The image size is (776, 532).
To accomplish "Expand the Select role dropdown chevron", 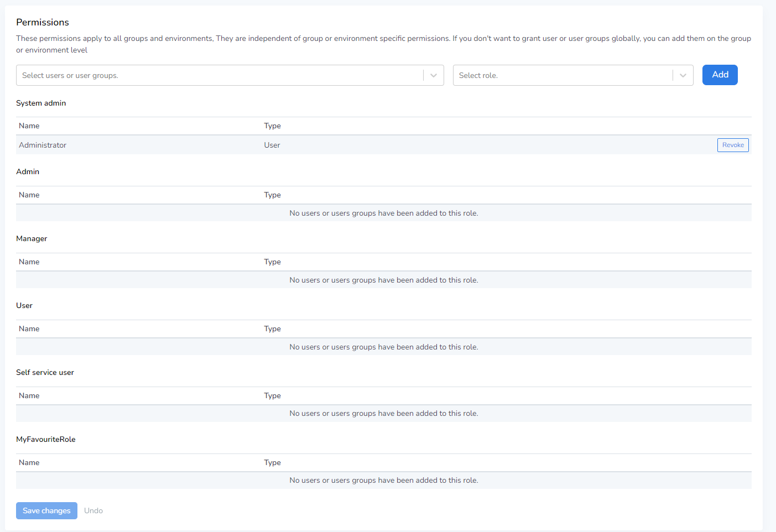I will pyautogui.click(x=683, y=76).
